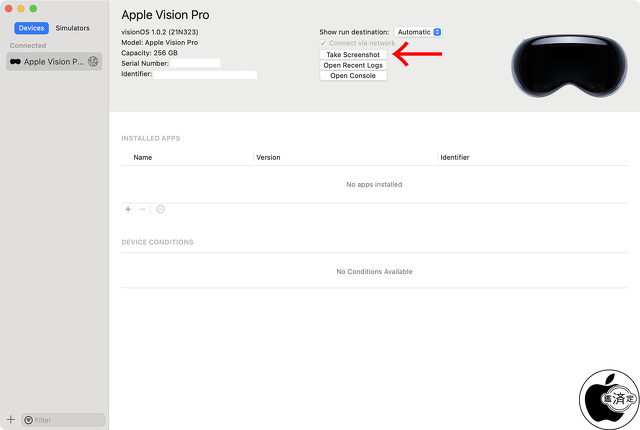Select the Devices tab
This screenshot has height=430, width=640.
[x=31, y=28]
